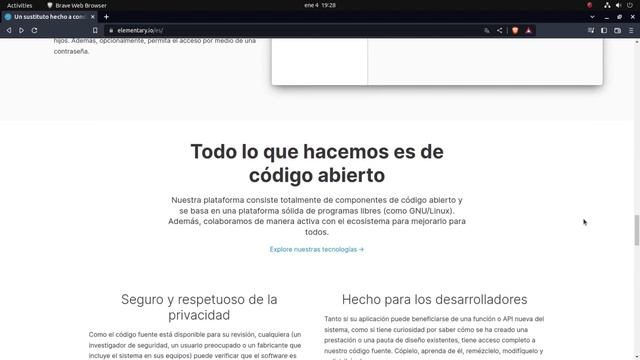Image resolution: width=640 pixels, height=360 pixels.
Task: Toggle the Brave sidebar panel icon
Action: pyautogui.click(x=604, y=30)
